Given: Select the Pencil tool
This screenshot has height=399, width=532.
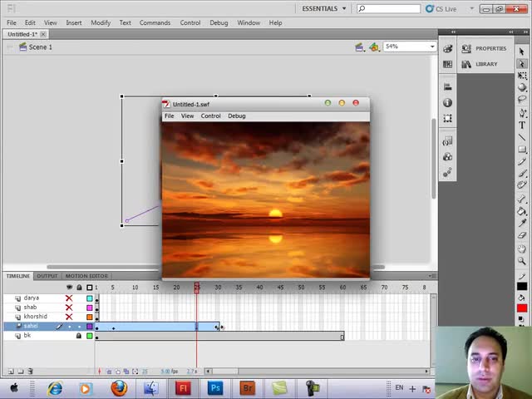Looking at the screenshot, I should click(x=522, y=161).
